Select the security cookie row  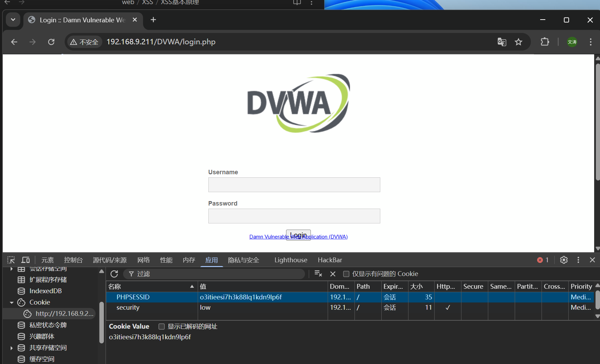(128, 308)
